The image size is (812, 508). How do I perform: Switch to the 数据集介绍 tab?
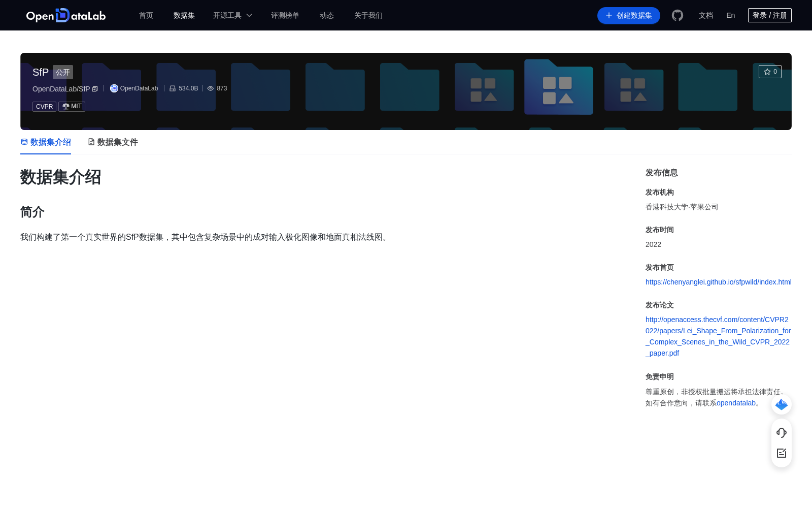[46, 142]
